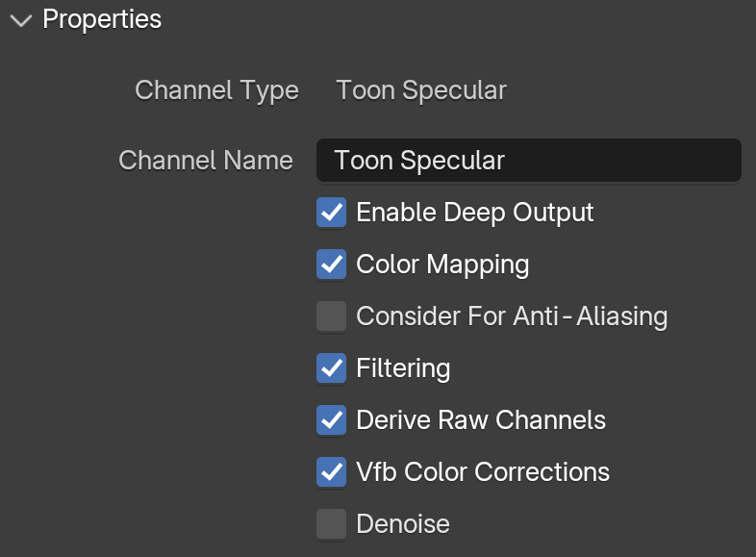Turn off Derive Raw Channels checkbox

[x=331, y=420]
